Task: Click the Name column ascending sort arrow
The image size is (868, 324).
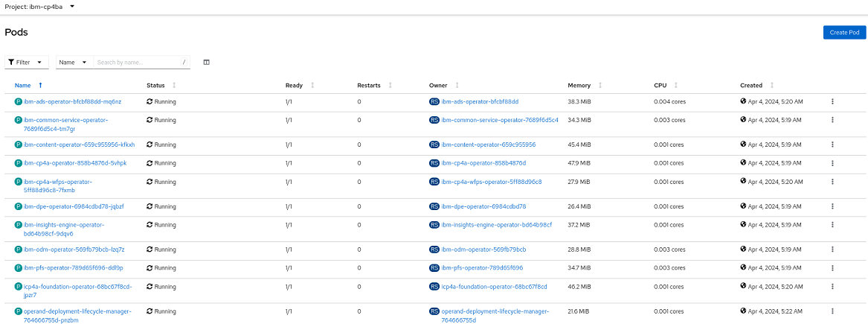Action: [x=40, y=86]
